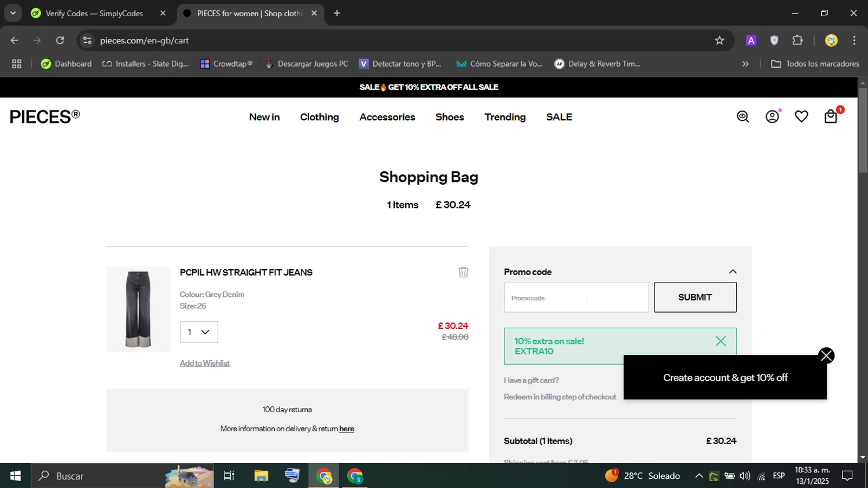868x488 pixels.
Task: Dismiss the EXTRA10 promo banner
Action: pyautogui.click(x=720, y=341)
